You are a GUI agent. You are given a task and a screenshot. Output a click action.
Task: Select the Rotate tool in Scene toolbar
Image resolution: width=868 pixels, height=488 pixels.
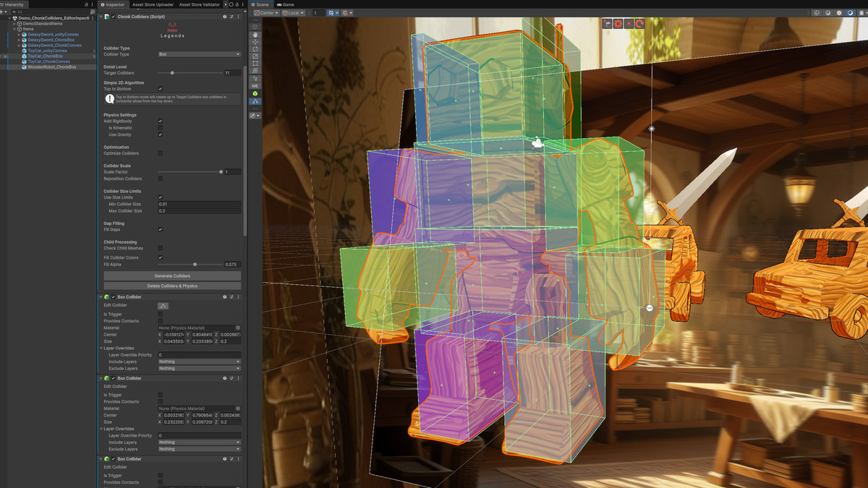[x=255, y=49]
